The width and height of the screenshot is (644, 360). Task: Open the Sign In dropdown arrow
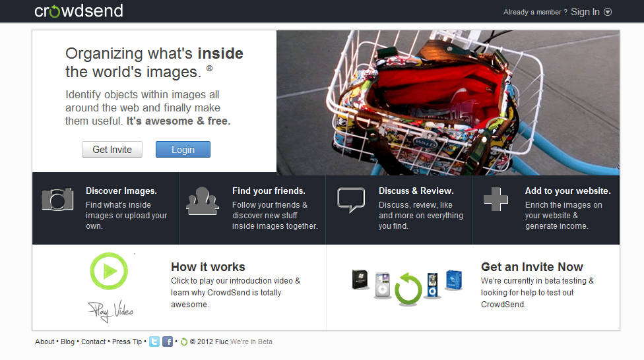tap(608, 12)
